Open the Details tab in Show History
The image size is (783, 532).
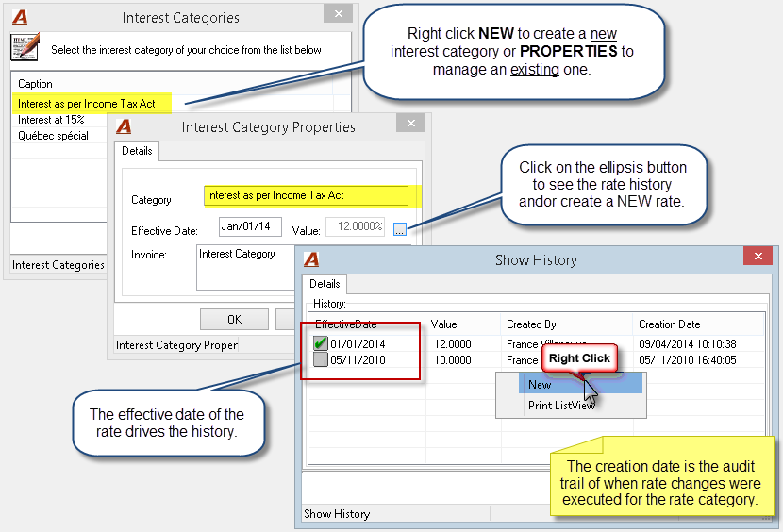click(325, 284)
